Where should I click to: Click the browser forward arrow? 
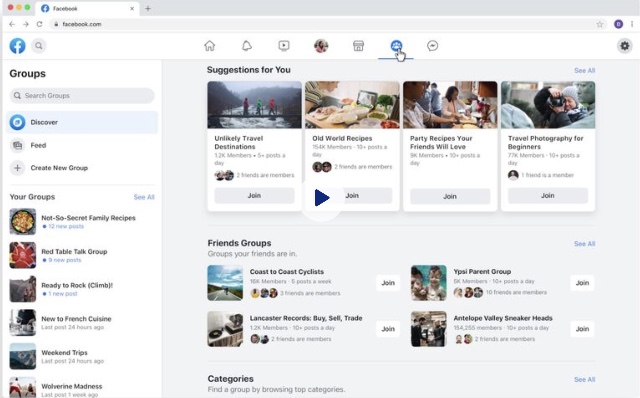[26, 24]
